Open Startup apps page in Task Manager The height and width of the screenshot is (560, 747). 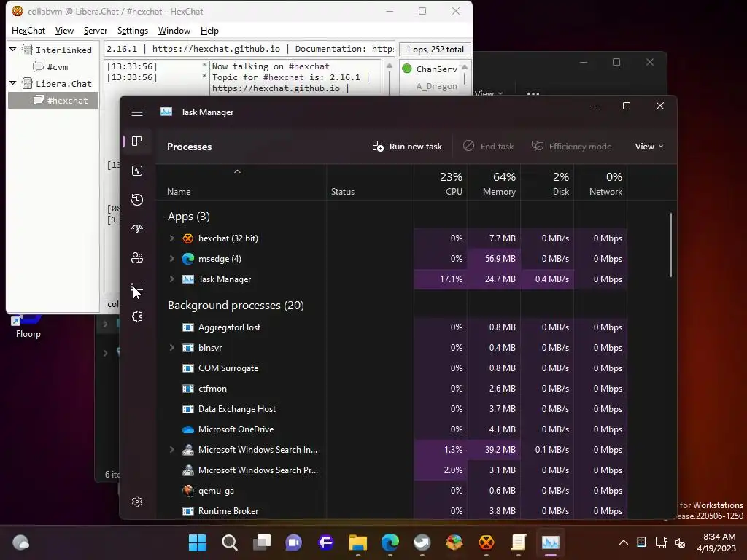[137, 228]
